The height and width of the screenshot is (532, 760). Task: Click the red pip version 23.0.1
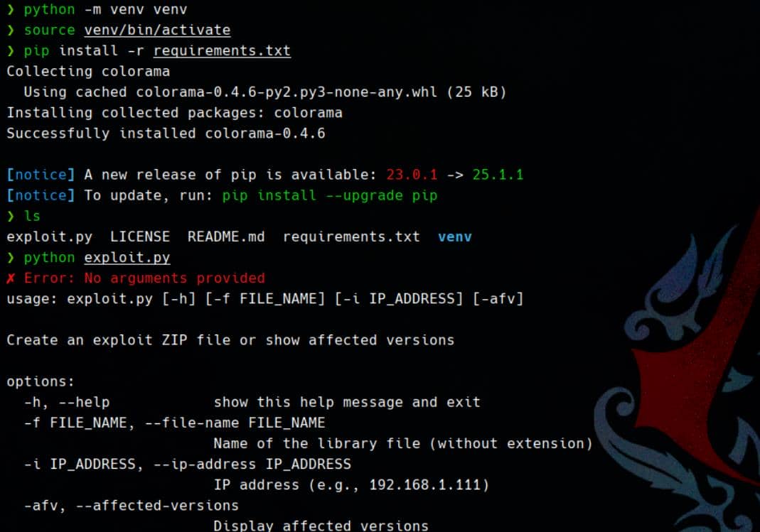[x=412, y=175]
